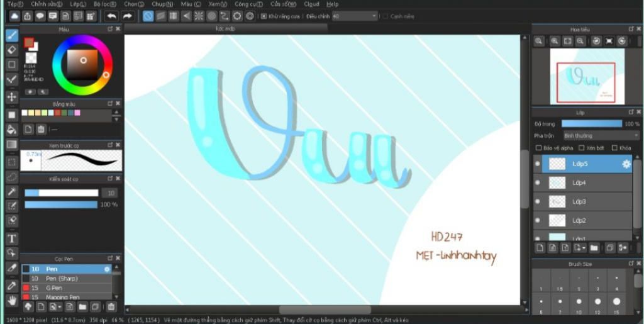Click the red swatch in the color palette
The height and width of the screenshot is (324, 644).
pyautogui.click(x=57, y=113)
